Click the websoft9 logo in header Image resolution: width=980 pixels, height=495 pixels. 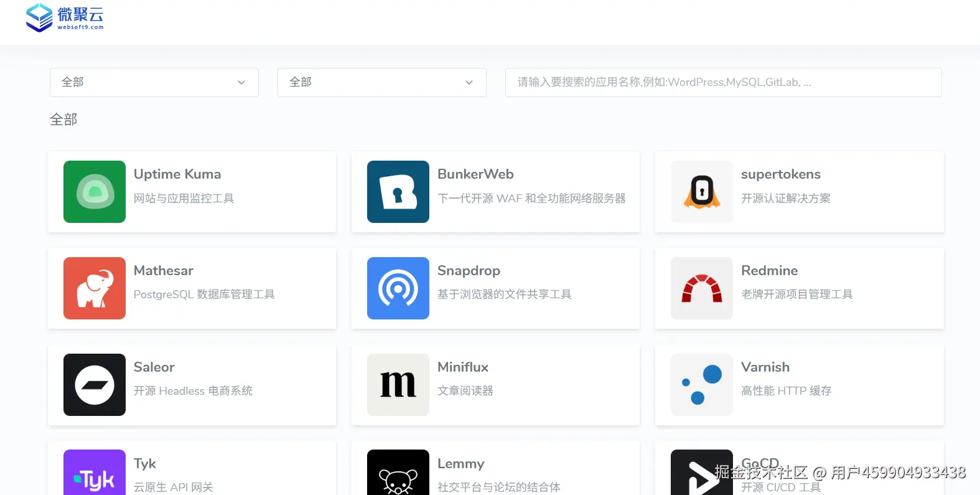point(65,17)
